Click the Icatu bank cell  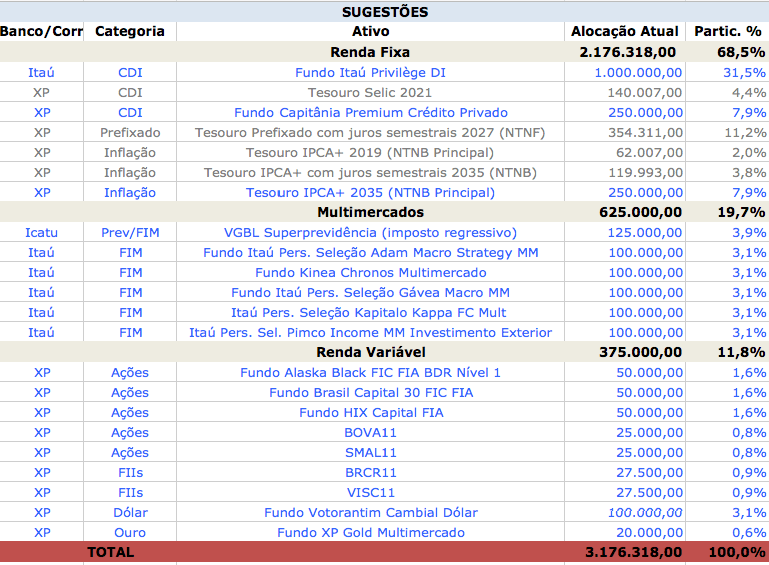pos(41,232)
